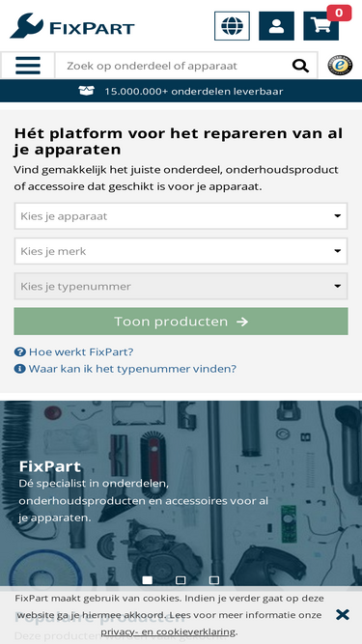Open the shopping cart
The height and width of the screenshot is (644, 362).
coord(320,26)
